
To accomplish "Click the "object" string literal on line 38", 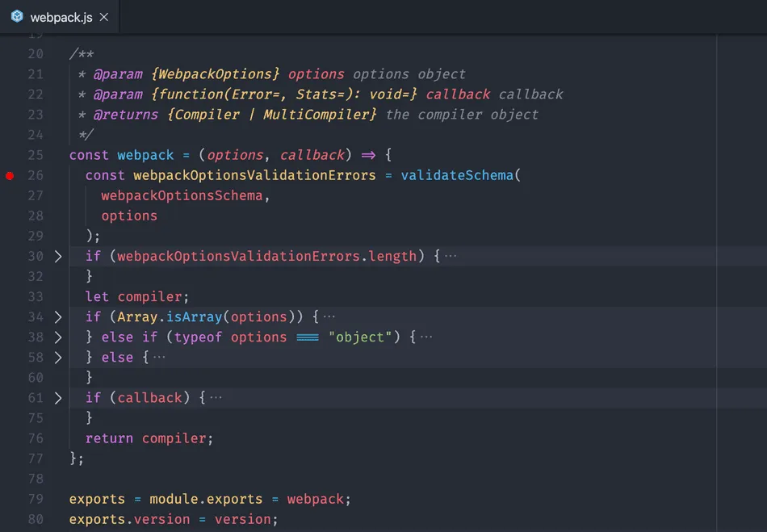I will (360, 337).
